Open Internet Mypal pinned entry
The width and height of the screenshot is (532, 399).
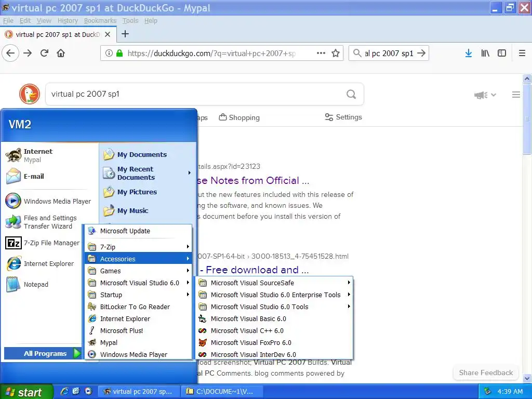click(x=30, y=155)
